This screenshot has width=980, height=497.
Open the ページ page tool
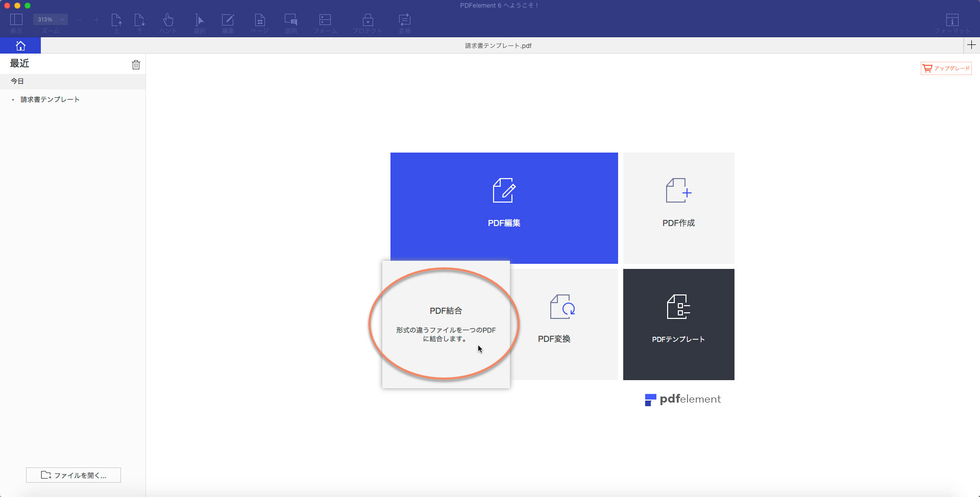click(260, 20)
